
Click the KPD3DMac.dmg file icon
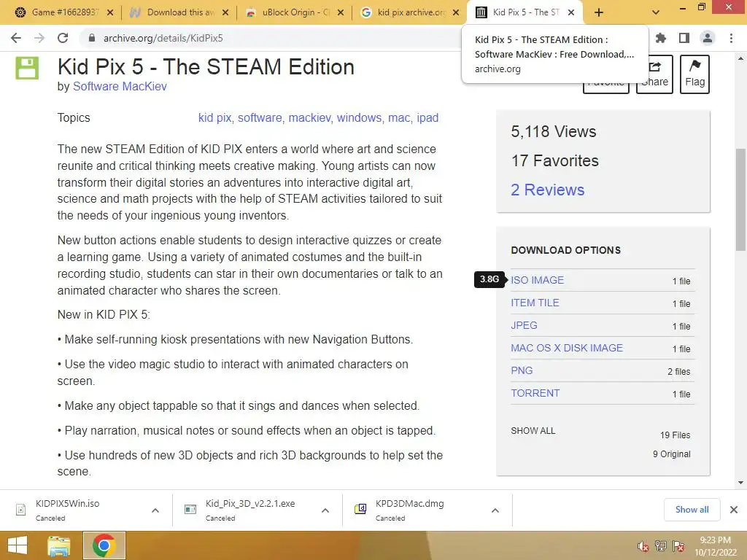point(360,510)
